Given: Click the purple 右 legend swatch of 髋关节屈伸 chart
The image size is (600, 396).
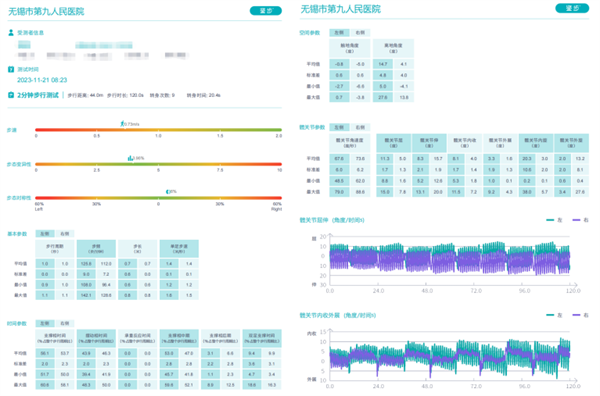Looking at the screenshot, I should (x=576, y=220).
